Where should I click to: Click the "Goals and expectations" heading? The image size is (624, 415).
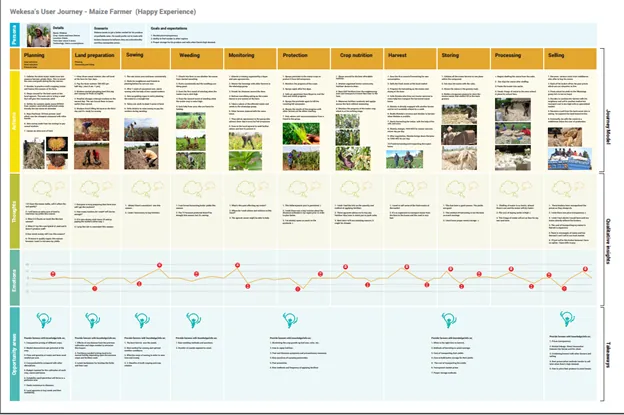click(169, 28)
